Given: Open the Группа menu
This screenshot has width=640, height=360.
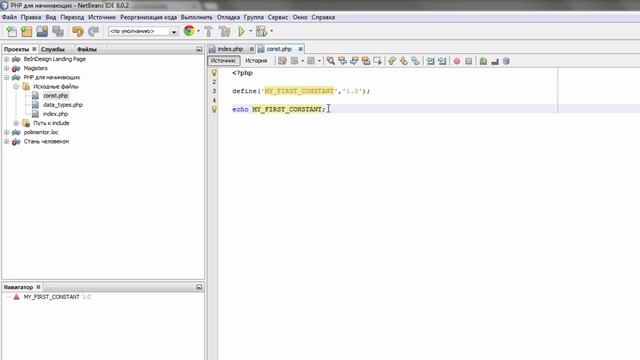Looking at the screenshot, I should coord(253,17).
